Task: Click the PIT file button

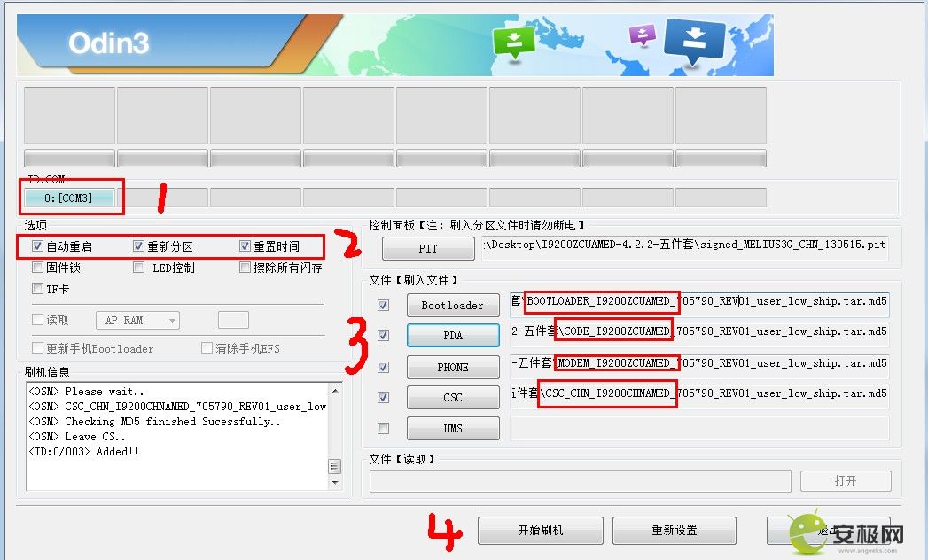Action: pos(428,249)
